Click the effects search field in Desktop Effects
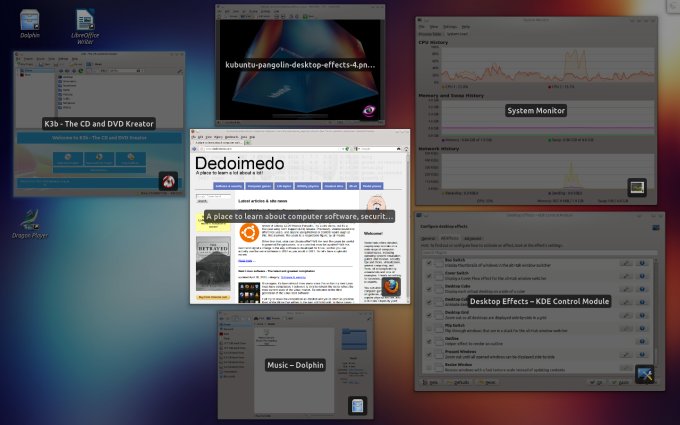Viewport: 680px width, 425px height. click(539, 252)
